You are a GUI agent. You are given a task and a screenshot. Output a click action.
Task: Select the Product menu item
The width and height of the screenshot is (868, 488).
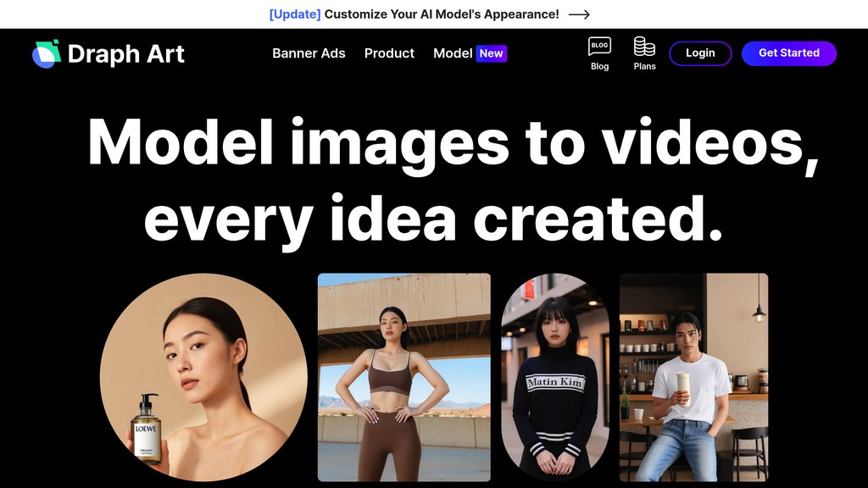[x=389, y=53]
